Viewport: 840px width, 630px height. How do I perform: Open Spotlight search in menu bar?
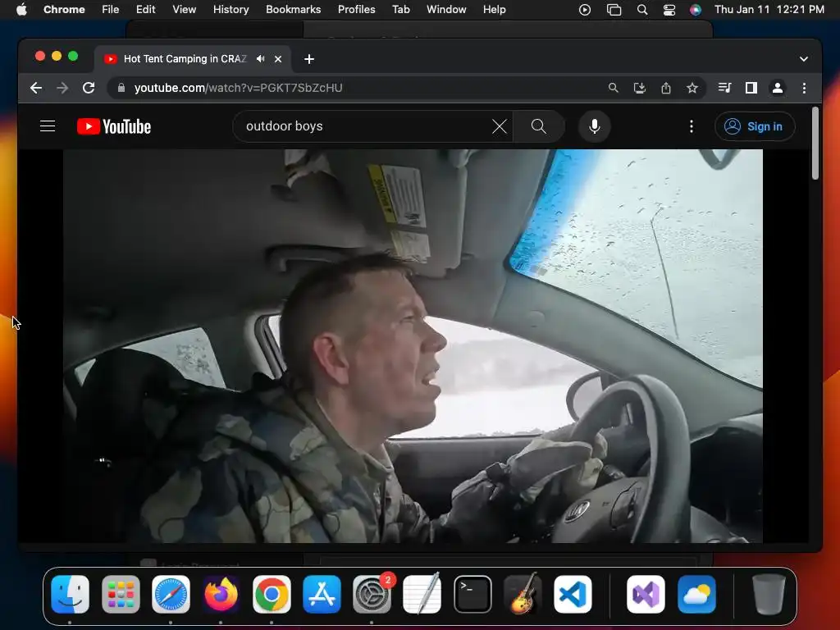(x=641, y=10)
